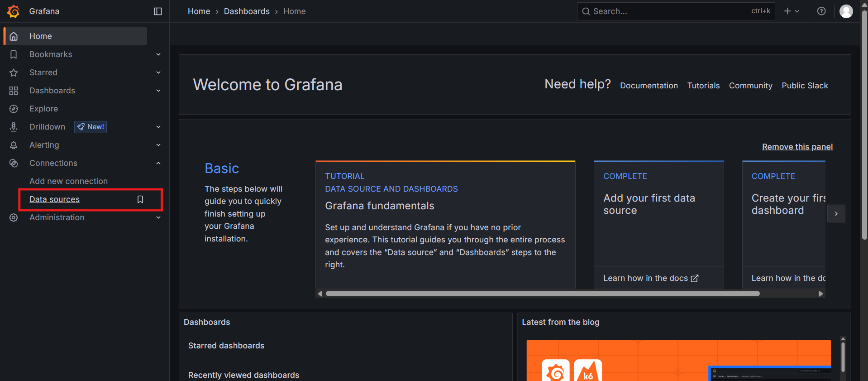The image size is (868, 381).
Task: Open the Documentation link
Action: coord(649,86)
